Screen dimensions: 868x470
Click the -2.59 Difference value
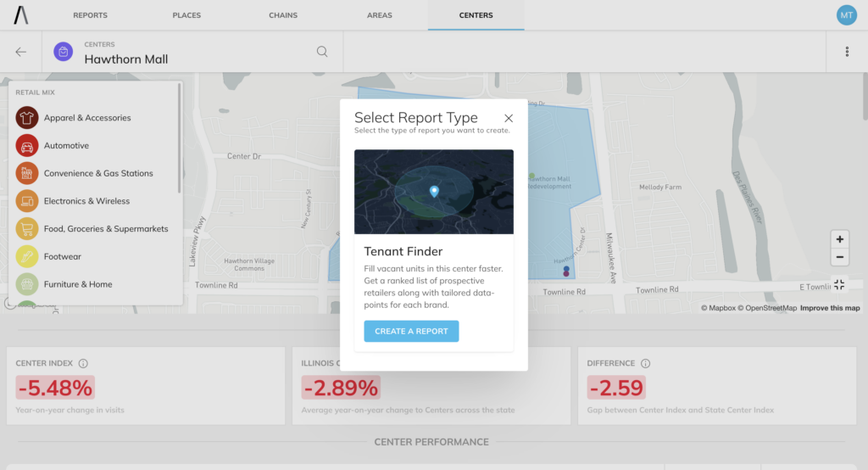coord(616,388)
